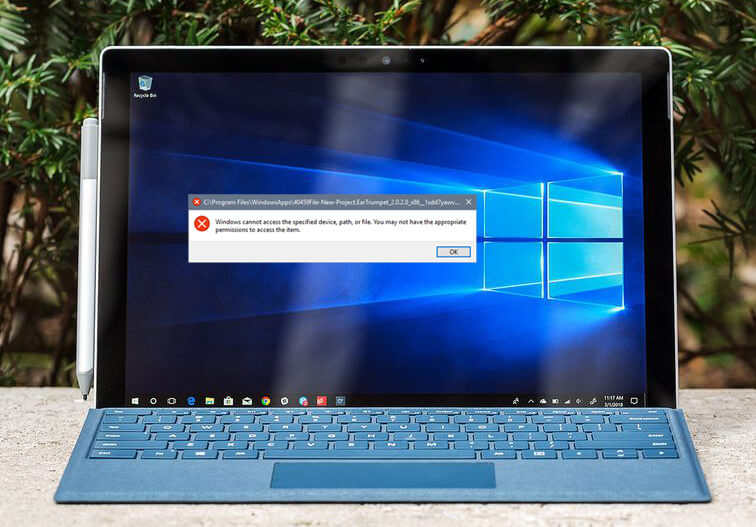
Task: Open the white rounded-square app on taskbar
Action: click(x=284, y=401)
